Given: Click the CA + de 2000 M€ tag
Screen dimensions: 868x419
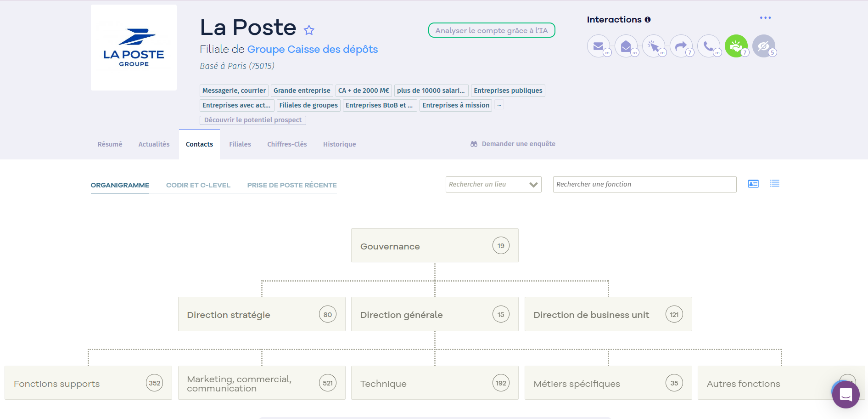Looking at the screenshot, I should pyautogui.click(x=364, y=91).
